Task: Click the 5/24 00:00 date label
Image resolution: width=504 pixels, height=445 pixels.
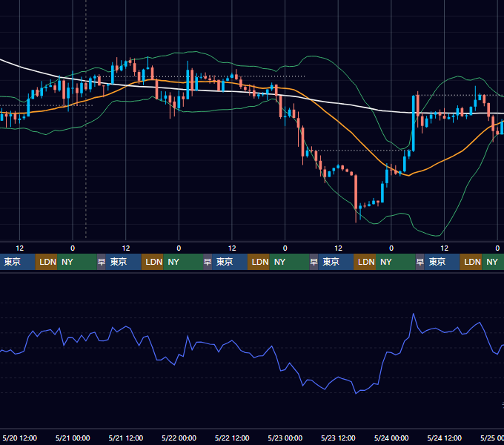Action: 391,438
